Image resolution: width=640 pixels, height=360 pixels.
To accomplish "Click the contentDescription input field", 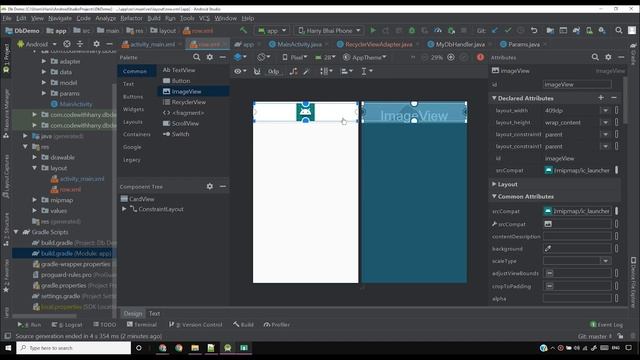I will point(577,236).
